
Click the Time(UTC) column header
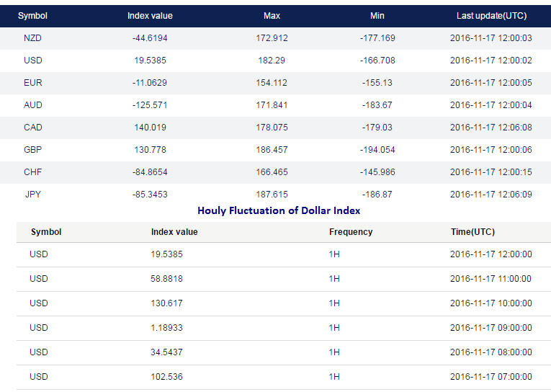coord(472,232)
